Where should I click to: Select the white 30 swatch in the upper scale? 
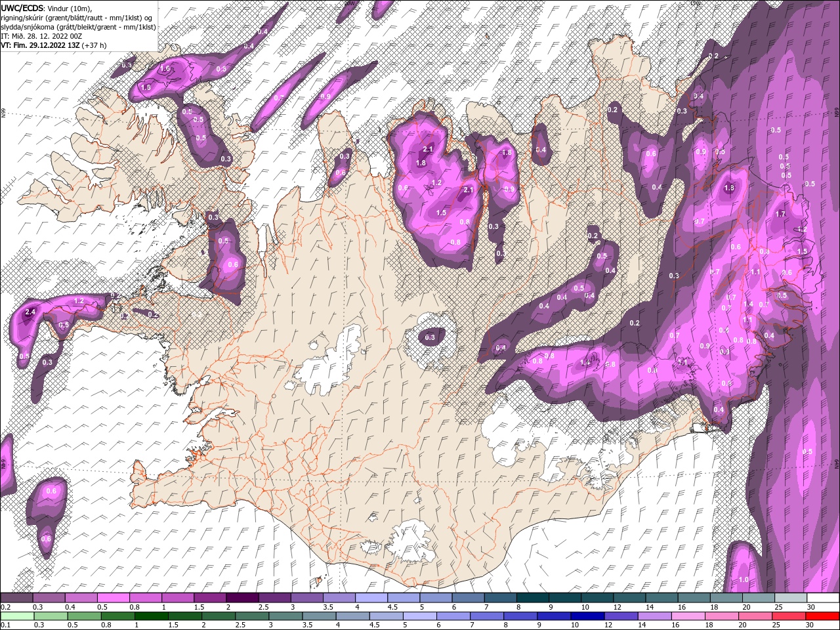[x=822, y=598]
